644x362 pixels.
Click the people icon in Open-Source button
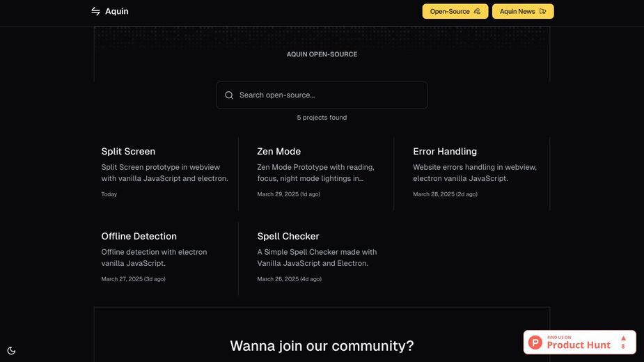tap(477, 12)
